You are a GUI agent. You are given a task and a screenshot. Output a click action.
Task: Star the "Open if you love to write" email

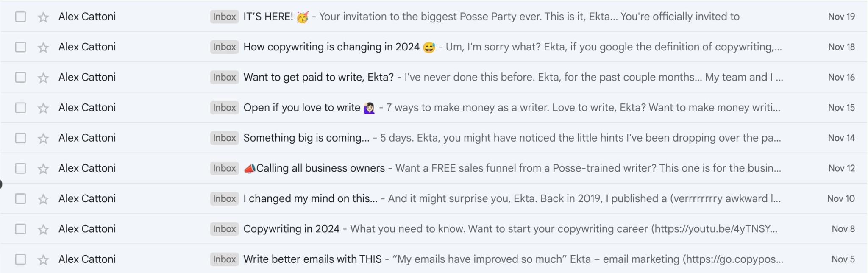point(43,108)
